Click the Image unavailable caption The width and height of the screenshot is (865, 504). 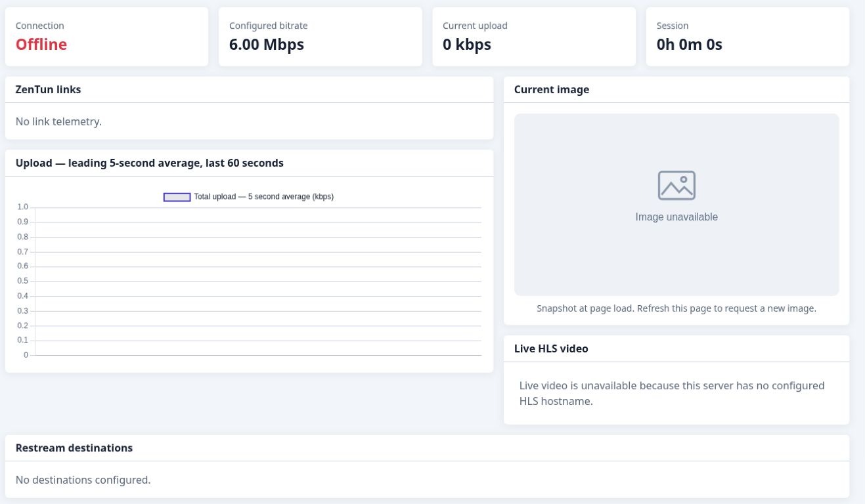tap(676, 217)
